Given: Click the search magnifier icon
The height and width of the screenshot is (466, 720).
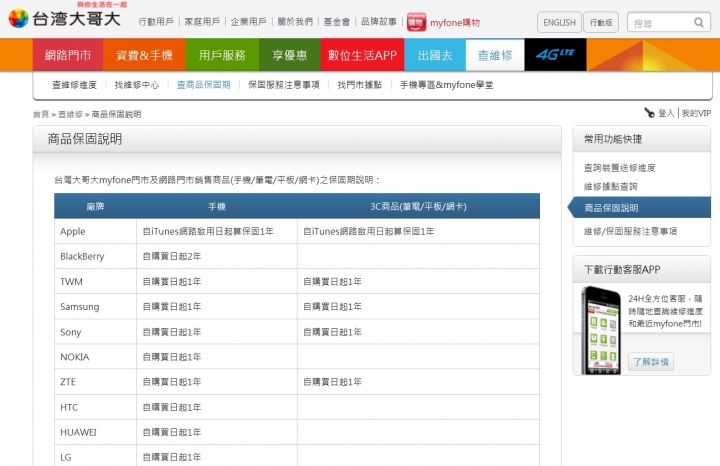Looking at the screenshot, I should pos(699,22).
